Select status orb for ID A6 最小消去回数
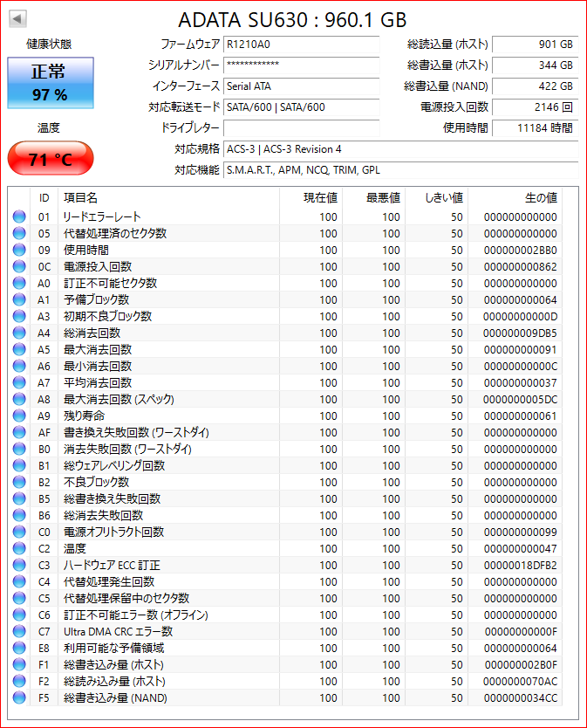Image resolution: width=587 pixels, height=728 pixels. pyautogui.click(x=19, y=366)
